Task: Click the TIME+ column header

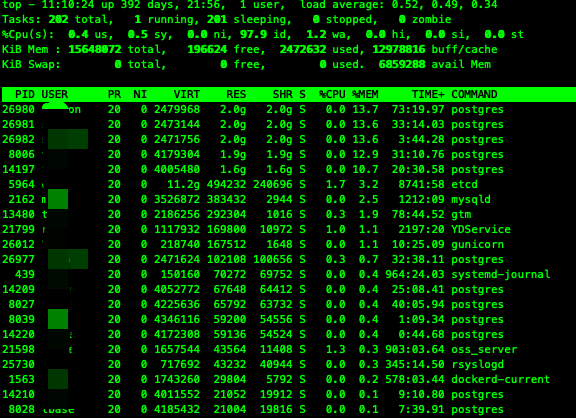Action: [x=428, y=94]
